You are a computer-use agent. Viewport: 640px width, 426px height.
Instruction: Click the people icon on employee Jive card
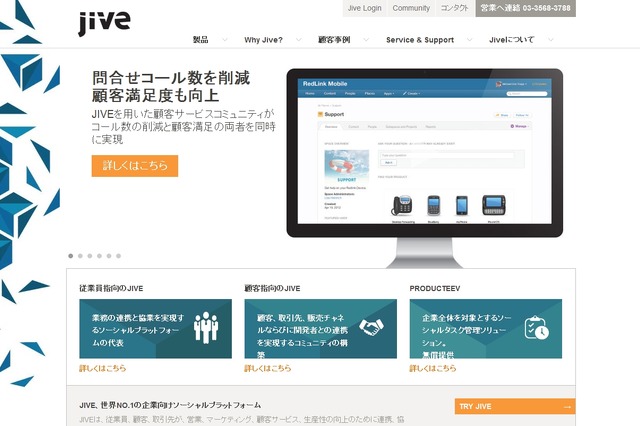point(206,327)
